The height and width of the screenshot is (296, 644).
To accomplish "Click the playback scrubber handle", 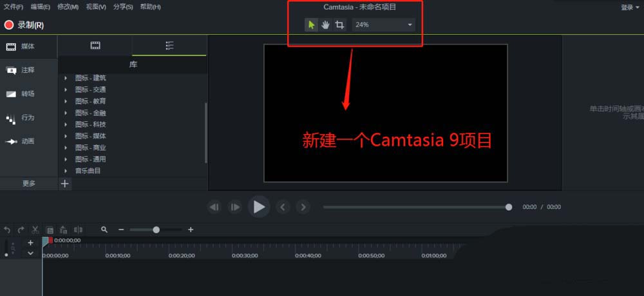I will click(509, 207).
